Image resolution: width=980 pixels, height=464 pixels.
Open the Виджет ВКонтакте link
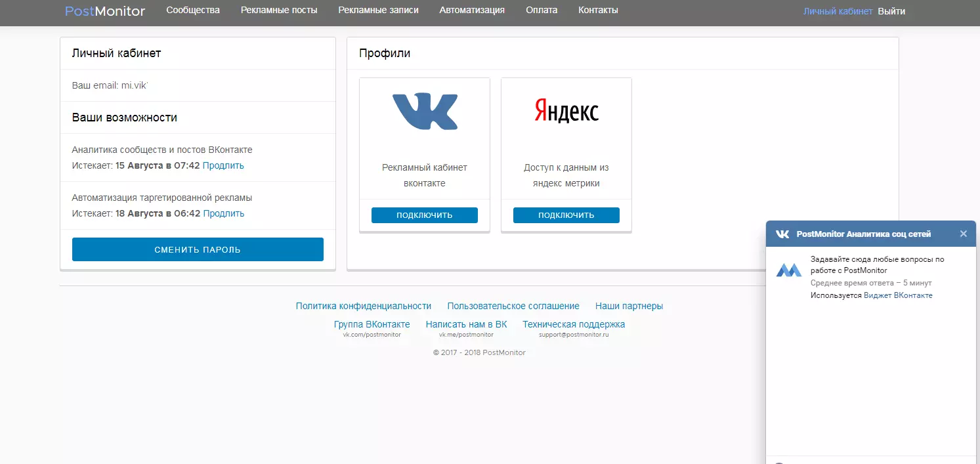point(898,295)
